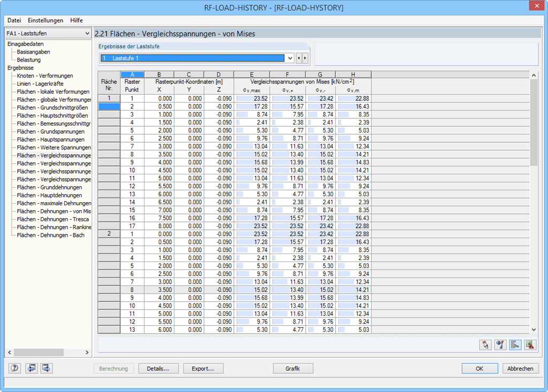Open the Laststufe 1 combo box
The image size is (548, 392).
coord(197,58)
